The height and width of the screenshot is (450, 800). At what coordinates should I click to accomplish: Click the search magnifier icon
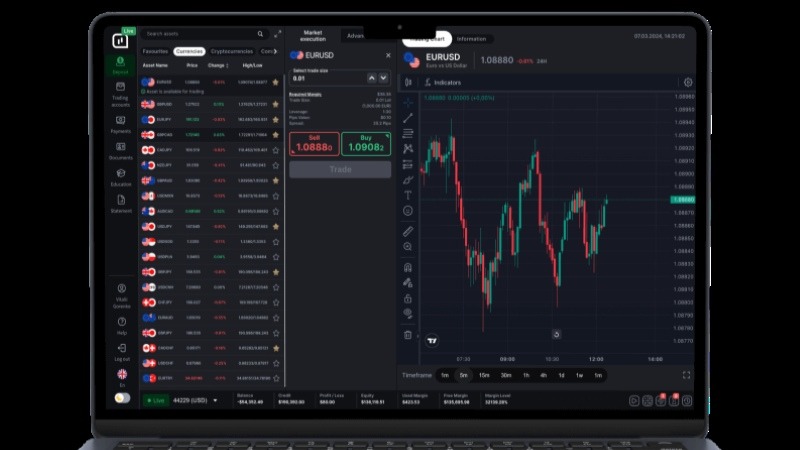coord(260,34)
